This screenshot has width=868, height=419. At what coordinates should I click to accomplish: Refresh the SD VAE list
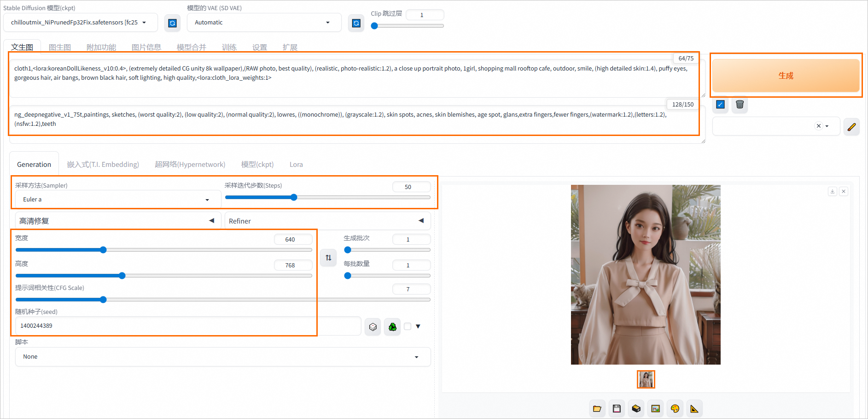pyautogui.click(x=356, y=23)
